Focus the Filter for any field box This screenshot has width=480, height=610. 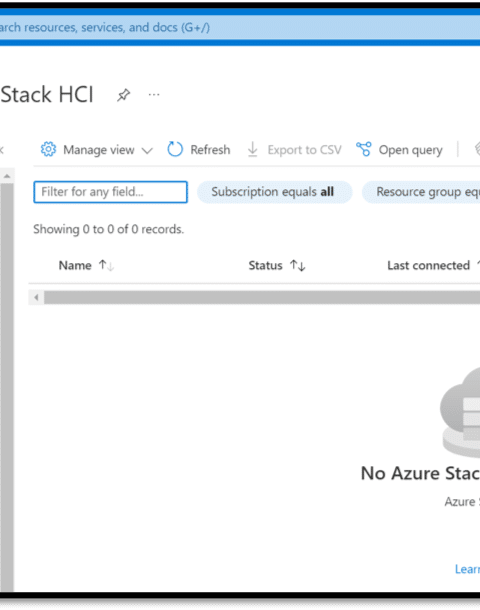tap(110, 192)
